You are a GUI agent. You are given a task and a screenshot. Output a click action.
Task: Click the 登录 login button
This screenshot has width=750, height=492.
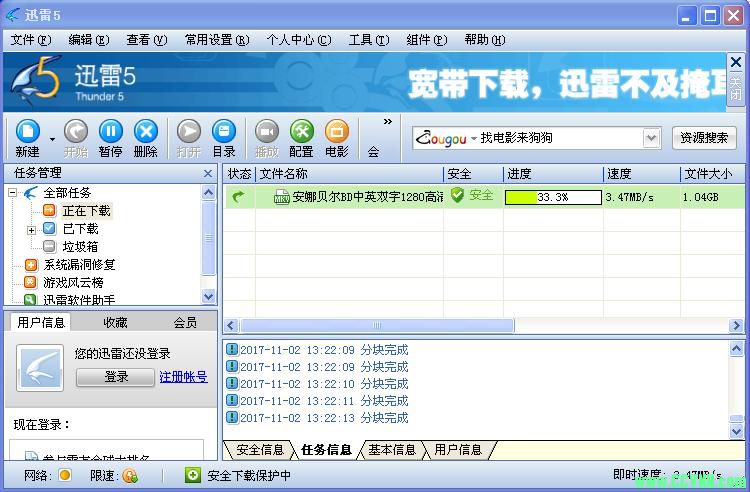tap(117, 377)
